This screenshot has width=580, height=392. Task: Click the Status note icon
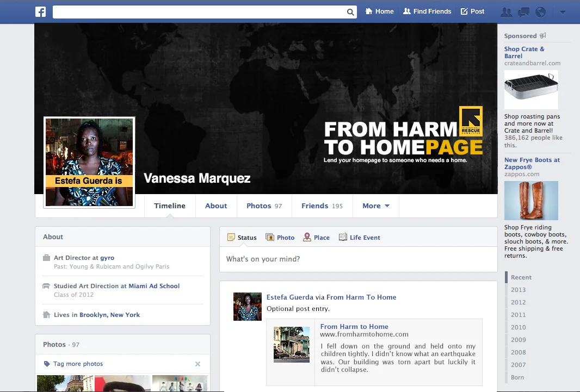point(231,237)
